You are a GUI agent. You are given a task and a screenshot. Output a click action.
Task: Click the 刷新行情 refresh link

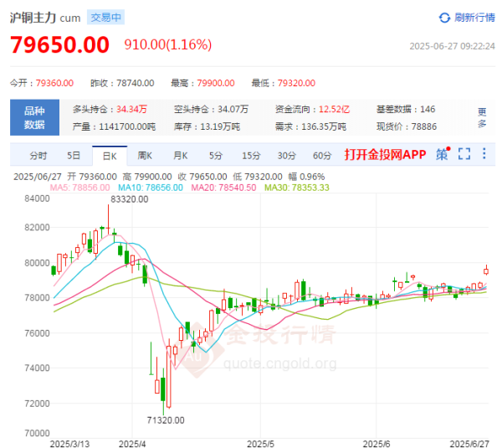click(x=474, y=18)
